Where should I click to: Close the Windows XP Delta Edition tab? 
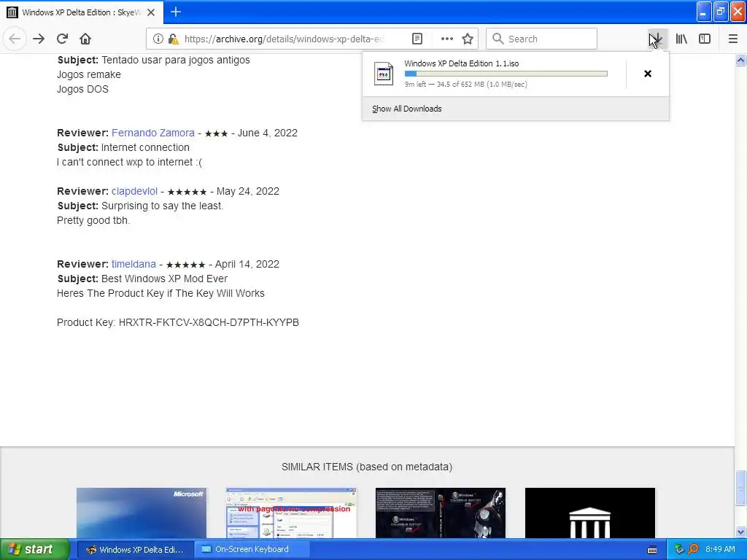[151, 12]
